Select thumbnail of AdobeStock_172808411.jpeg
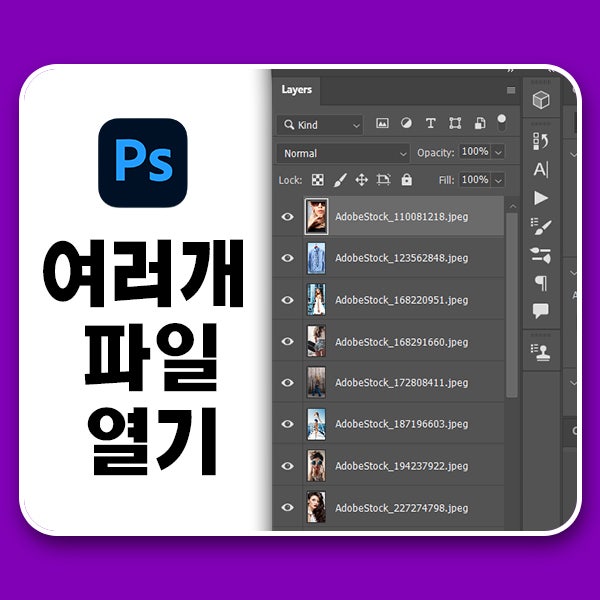 pyautogui.click(x=316, y=382)
